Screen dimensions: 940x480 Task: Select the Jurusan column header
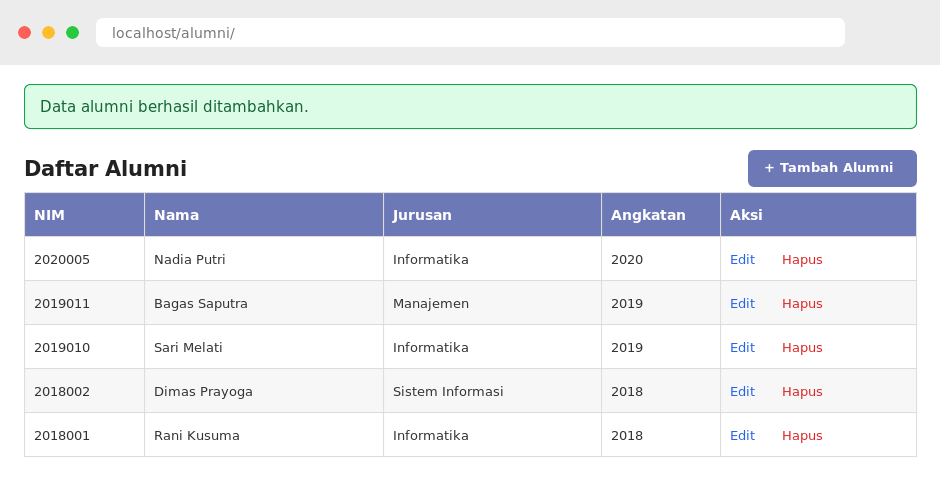[492, 215]
